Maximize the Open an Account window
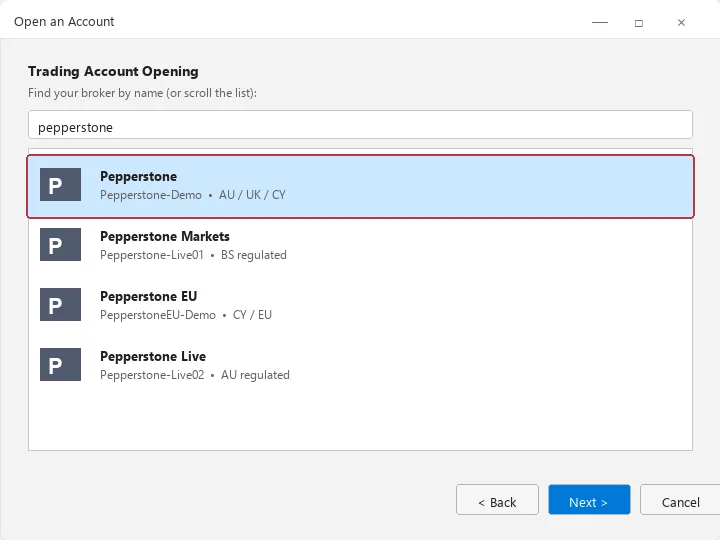Viewport: 720px width, 540px height. [x=639, y=23]
